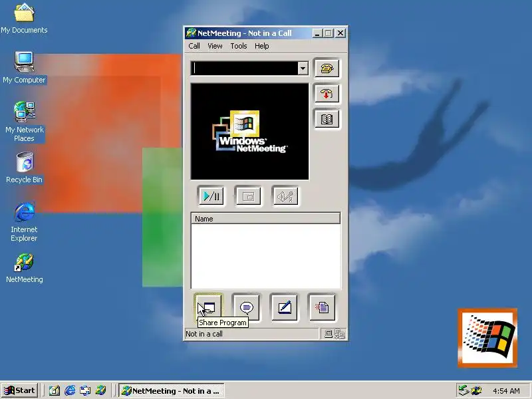Click the network directory status icon in status bar
The image size is (532, 399).
pos(340,334)
